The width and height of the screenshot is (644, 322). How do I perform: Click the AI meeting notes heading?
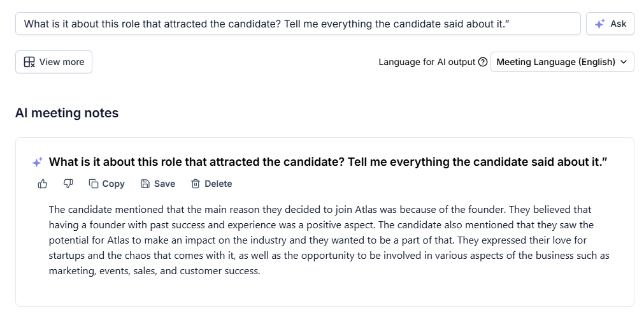pyautogui.click(x=67, y=113)
